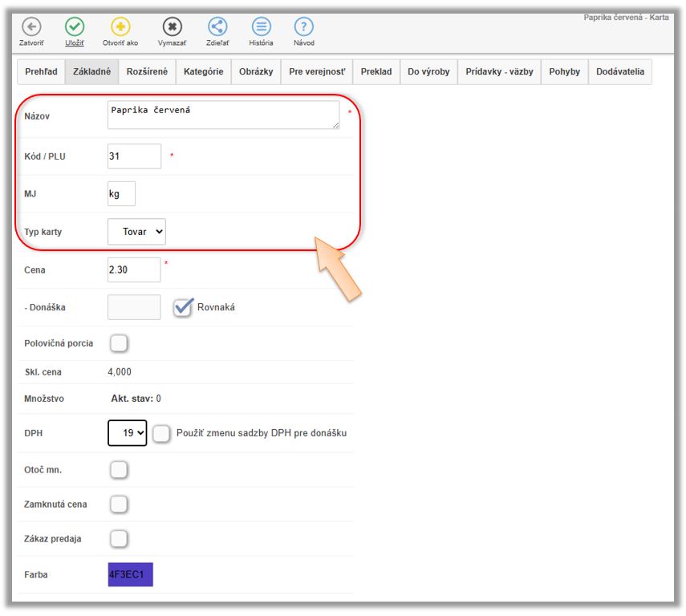Save the card with Uložiť icon
Viewport: 686px width, 616px height.
75,26
